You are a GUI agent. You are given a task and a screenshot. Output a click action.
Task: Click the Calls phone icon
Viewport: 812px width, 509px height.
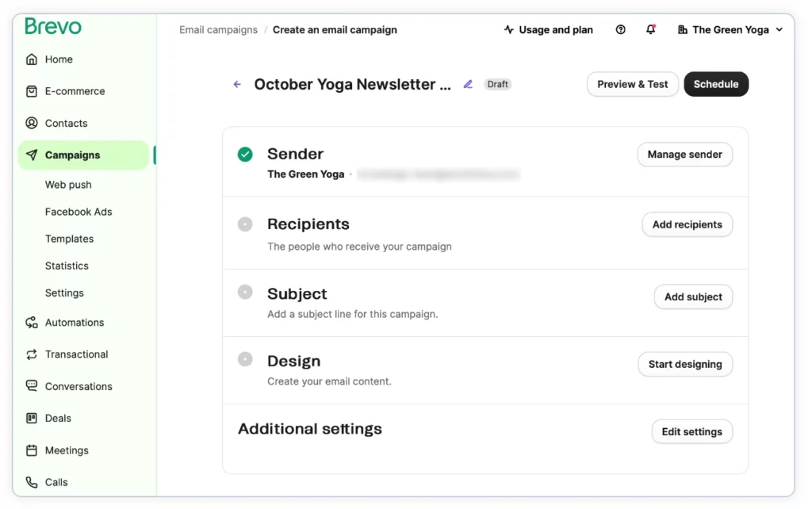coord(32,483)
